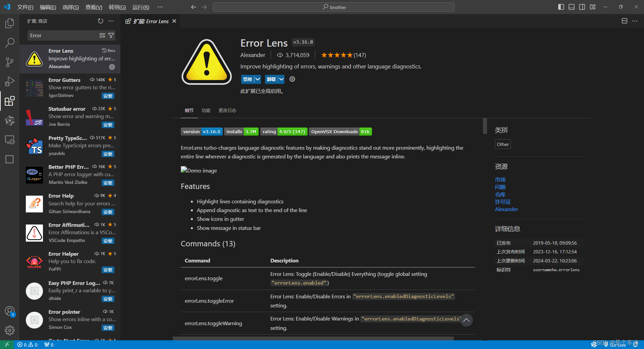This screenshot has height=349, width=644.
Task: Install Pretty TypeScript Errors extension
Action: [x=108, y=154]
